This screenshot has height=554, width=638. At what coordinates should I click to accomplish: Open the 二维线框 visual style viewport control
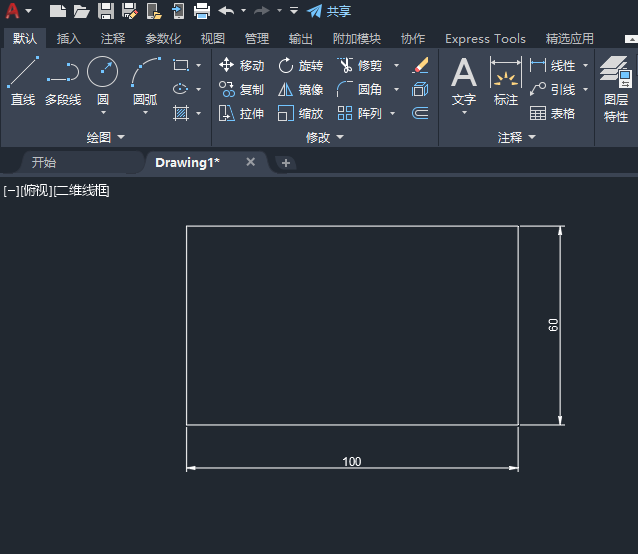point(83,190)
